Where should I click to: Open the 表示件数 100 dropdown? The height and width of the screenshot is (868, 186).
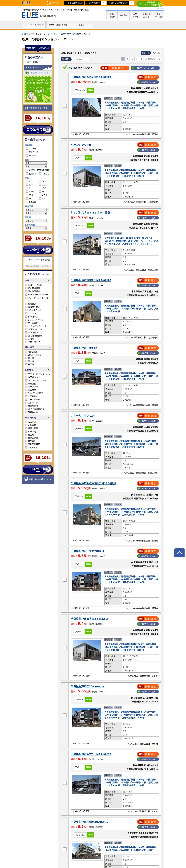[x=156, y=53]
